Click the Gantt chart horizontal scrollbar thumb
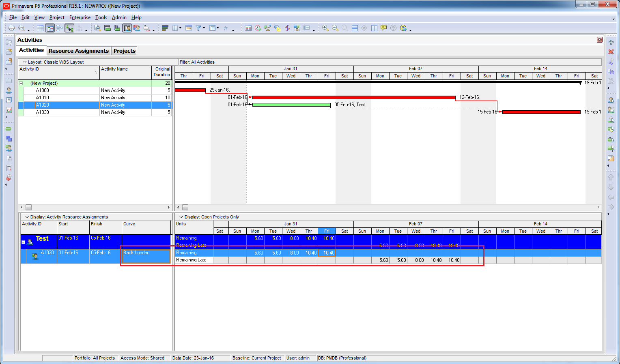620x364 pixels. click(x=185, y=207)
